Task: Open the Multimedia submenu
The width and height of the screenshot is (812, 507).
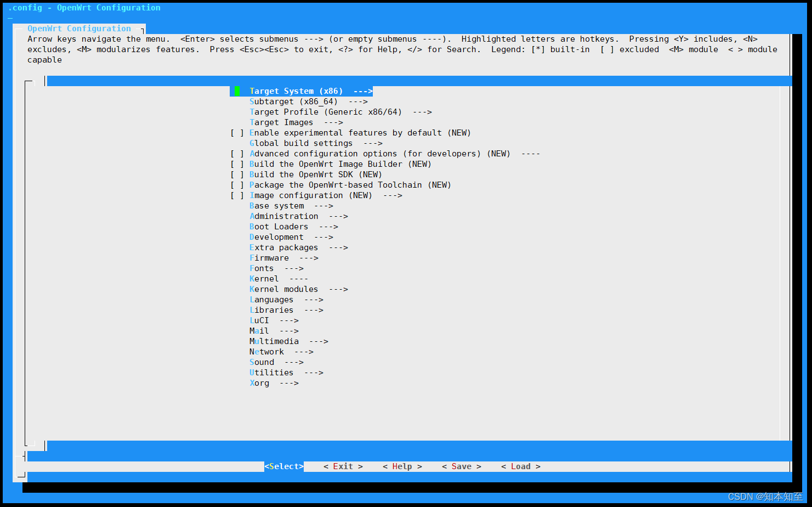Action: 289,341
